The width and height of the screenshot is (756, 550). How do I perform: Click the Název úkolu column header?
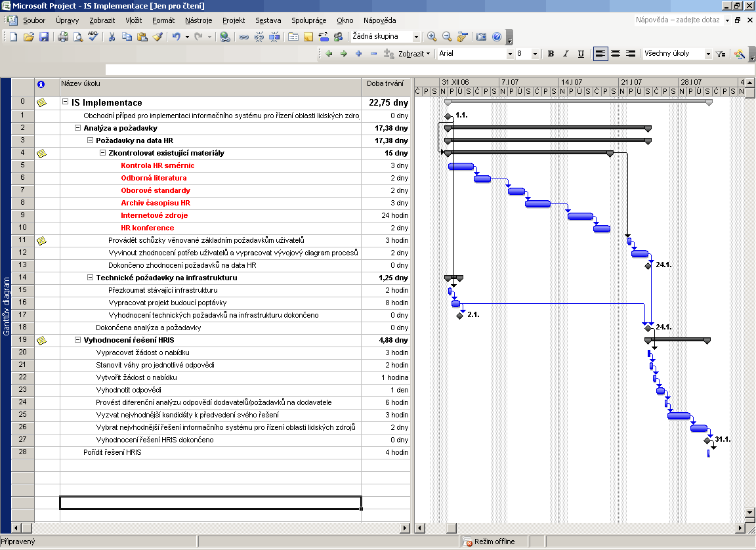[211, 87]
